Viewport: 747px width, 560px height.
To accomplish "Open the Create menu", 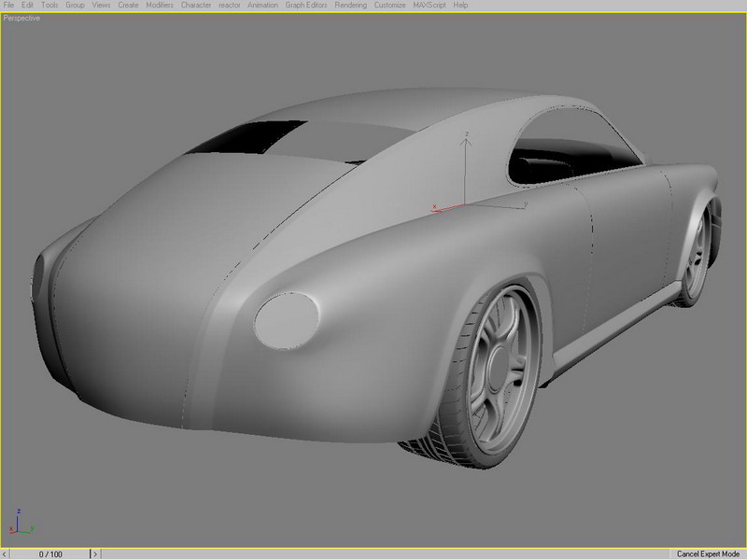I will click(x=128, y=5).
